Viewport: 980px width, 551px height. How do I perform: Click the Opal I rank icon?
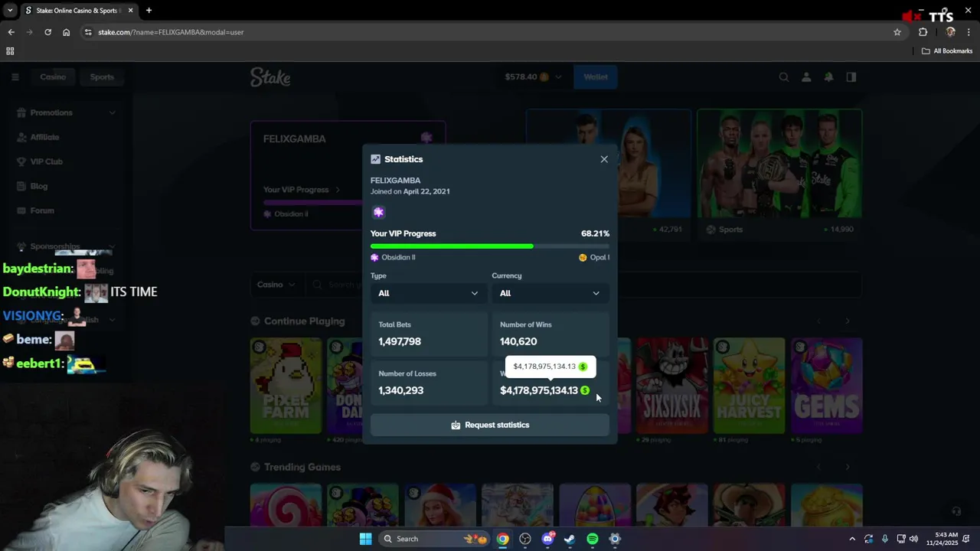click(x=583, y=257)
